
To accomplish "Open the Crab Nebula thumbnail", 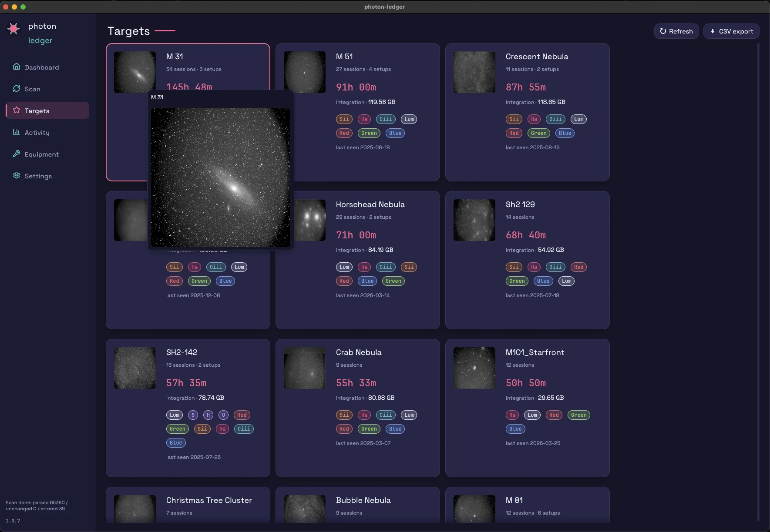I will pos(305,368).
